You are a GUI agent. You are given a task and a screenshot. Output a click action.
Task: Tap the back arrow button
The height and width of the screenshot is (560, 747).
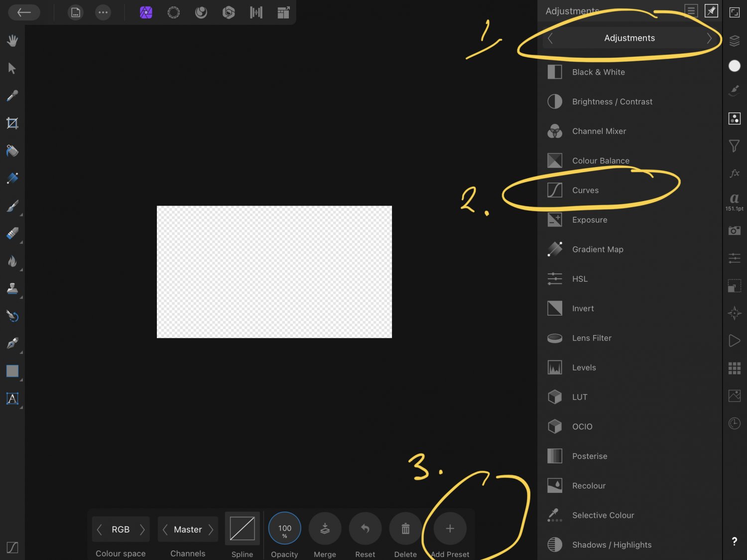coord(24,12)
